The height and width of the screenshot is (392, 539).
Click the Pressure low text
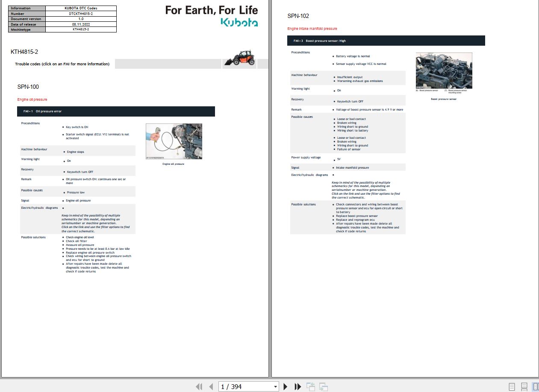76,193
